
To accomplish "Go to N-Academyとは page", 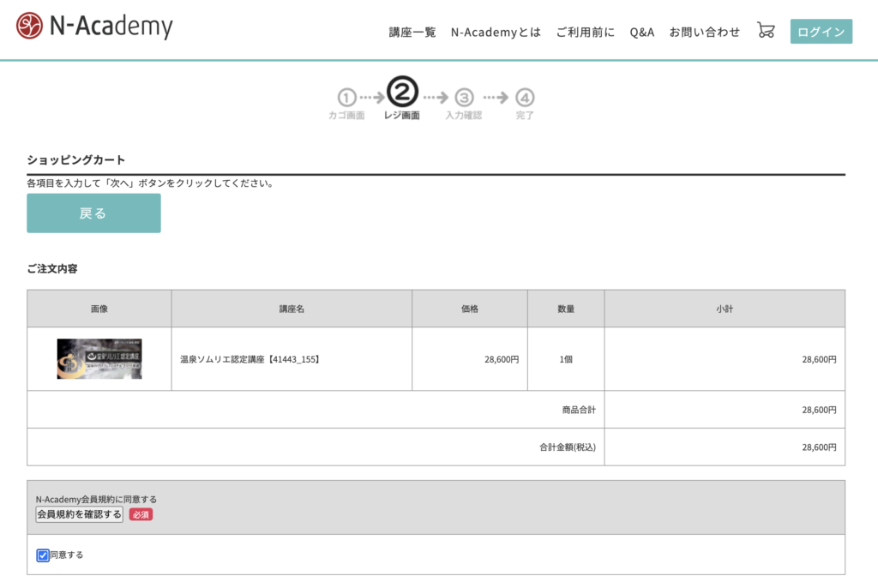I will coord(496,33).
